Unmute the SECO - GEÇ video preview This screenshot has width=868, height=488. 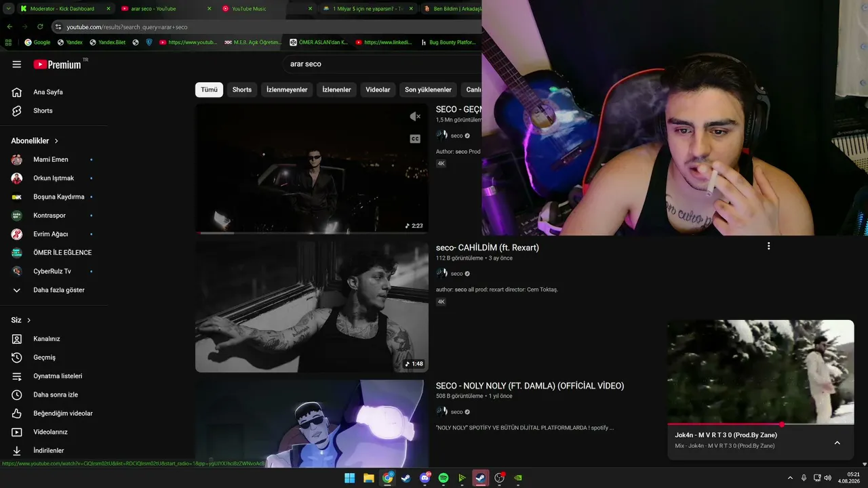[415, 117]
